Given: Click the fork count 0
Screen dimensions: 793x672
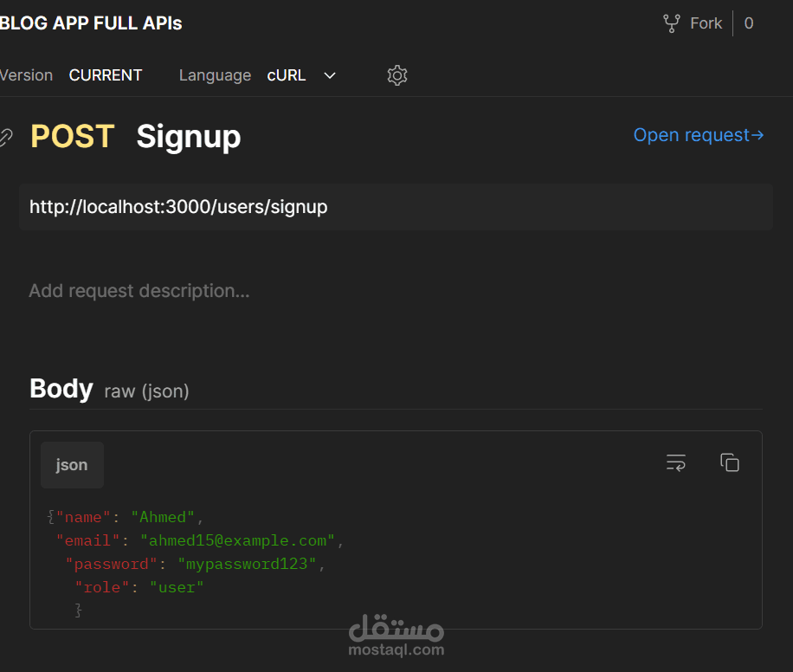Looking at the screenshot, I should point(749,23).
